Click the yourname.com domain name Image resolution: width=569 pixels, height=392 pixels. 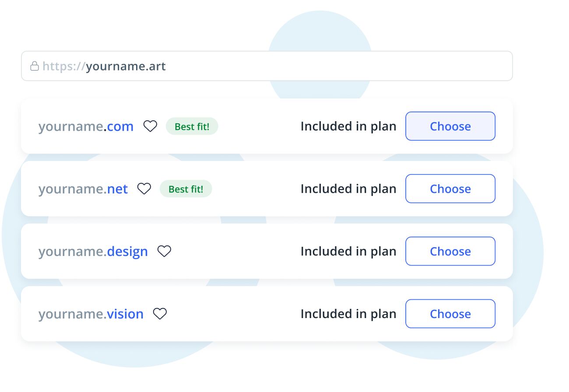pos(86,126)
